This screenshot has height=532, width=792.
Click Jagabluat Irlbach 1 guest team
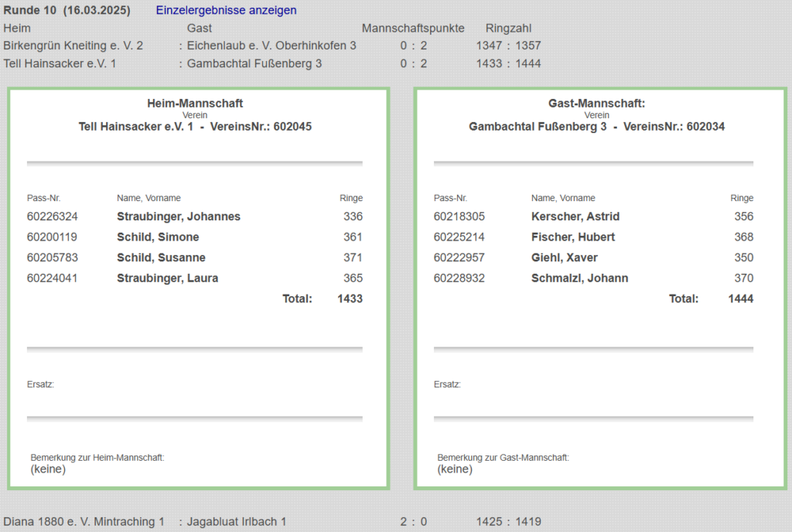click(x=237, y=522)
